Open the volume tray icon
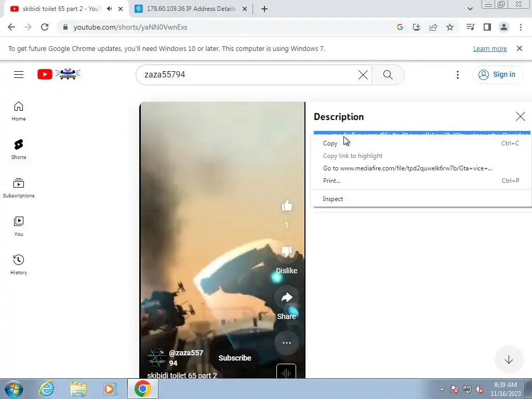The height and width of the screenshot is (399, 532). point(480,390)
